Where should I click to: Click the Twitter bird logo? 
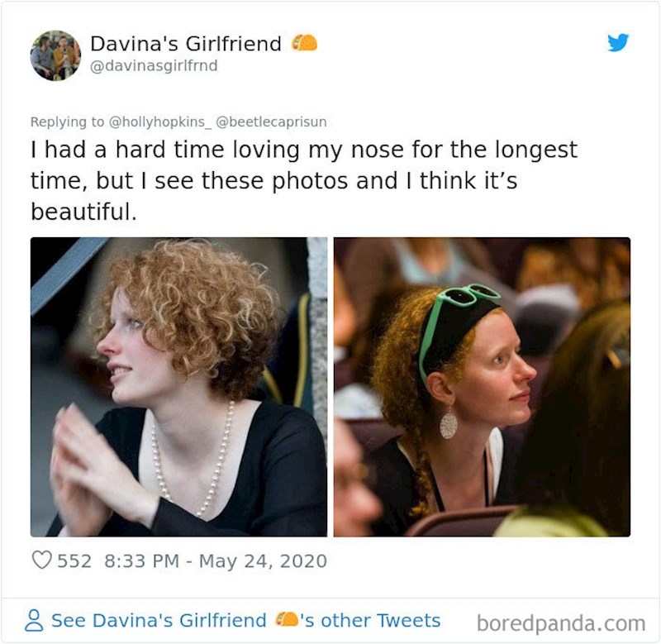[618, 43]
